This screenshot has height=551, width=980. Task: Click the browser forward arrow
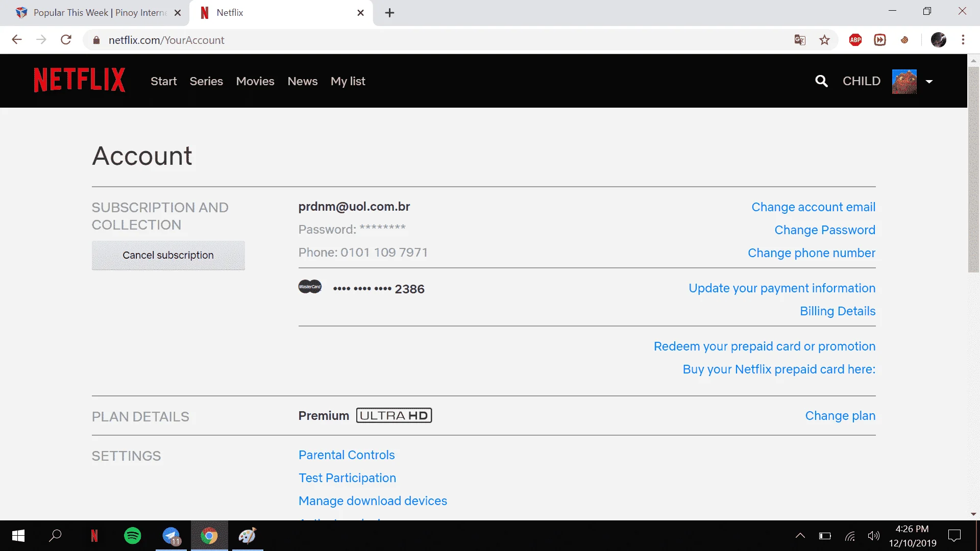coord(41,40)
